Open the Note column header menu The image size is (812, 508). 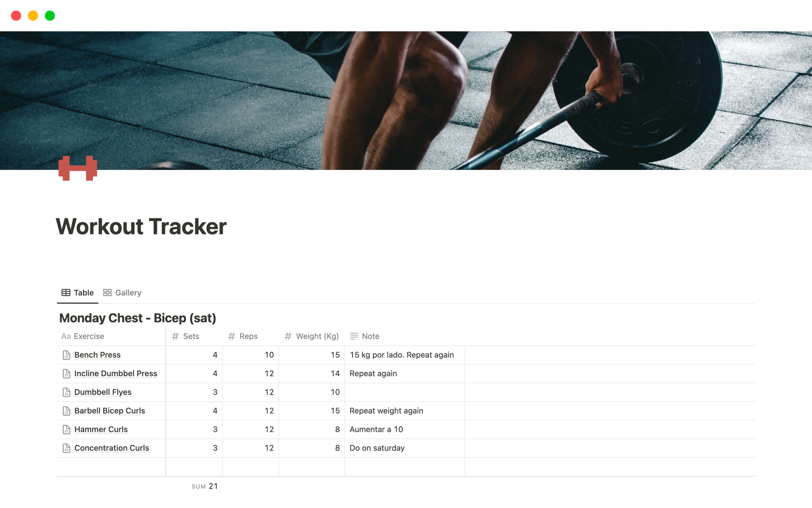point(370,337)
